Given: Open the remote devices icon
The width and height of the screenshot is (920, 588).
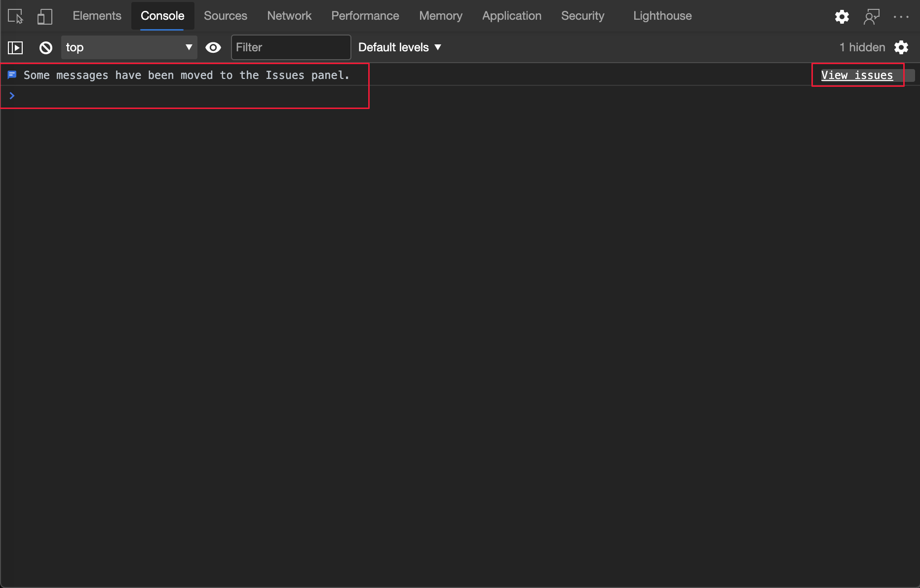Looking at the screenshot, I should point(872,16).
